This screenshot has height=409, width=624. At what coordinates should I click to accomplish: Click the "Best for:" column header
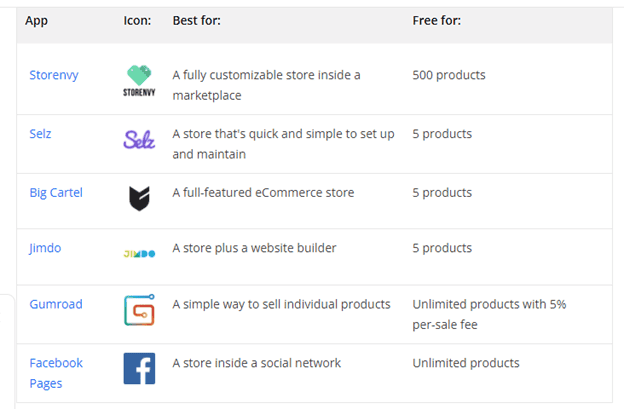coord(197,20)
